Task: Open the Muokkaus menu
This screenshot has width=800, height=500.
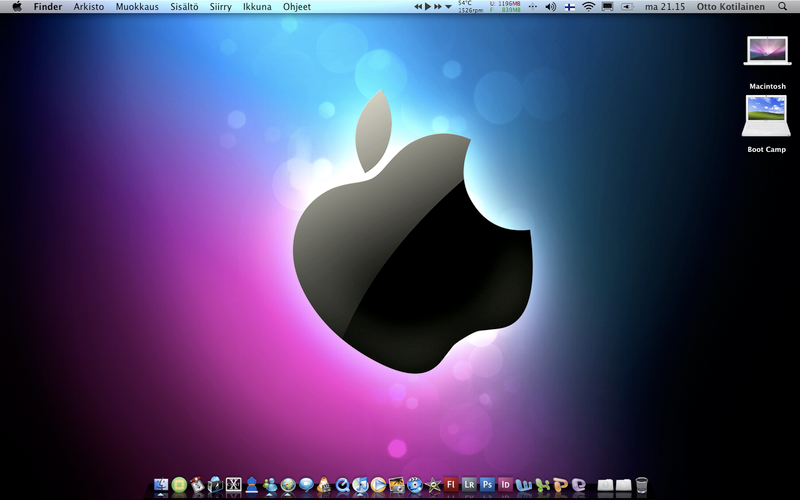Action: click(x=137, y=7)
